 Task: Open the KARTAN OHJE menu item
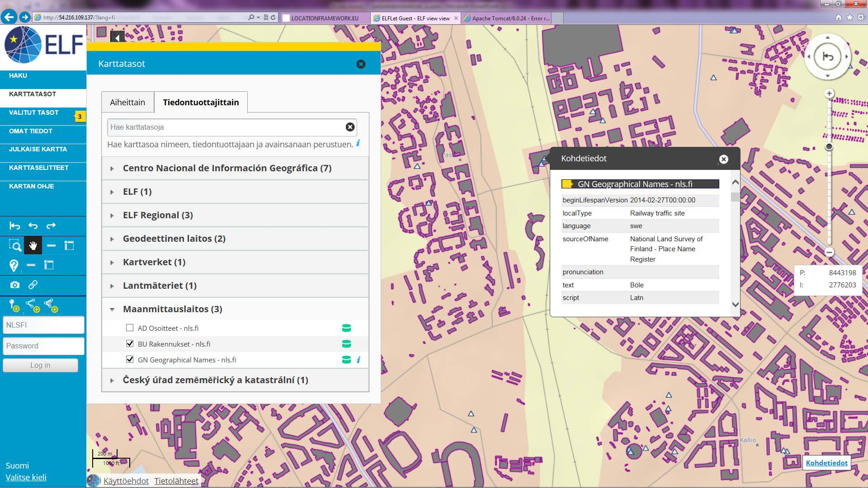[x=43, y=186]
